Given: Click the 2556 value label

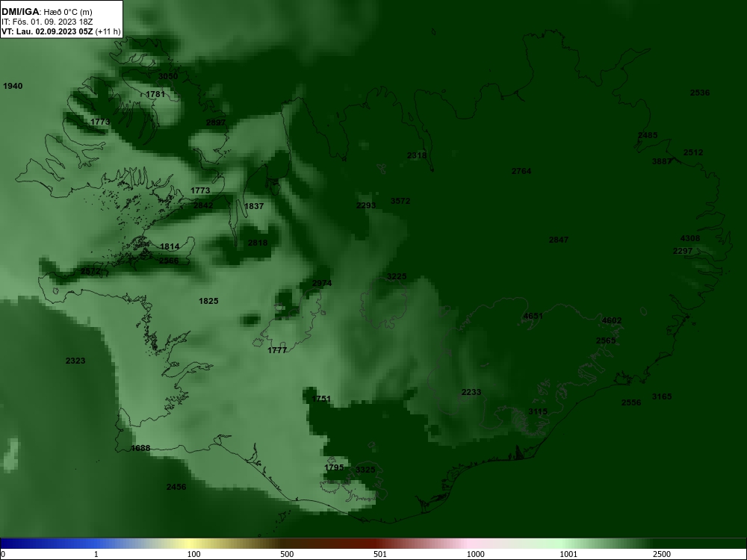Looking at the screenshot, I should tap(631, 403).
